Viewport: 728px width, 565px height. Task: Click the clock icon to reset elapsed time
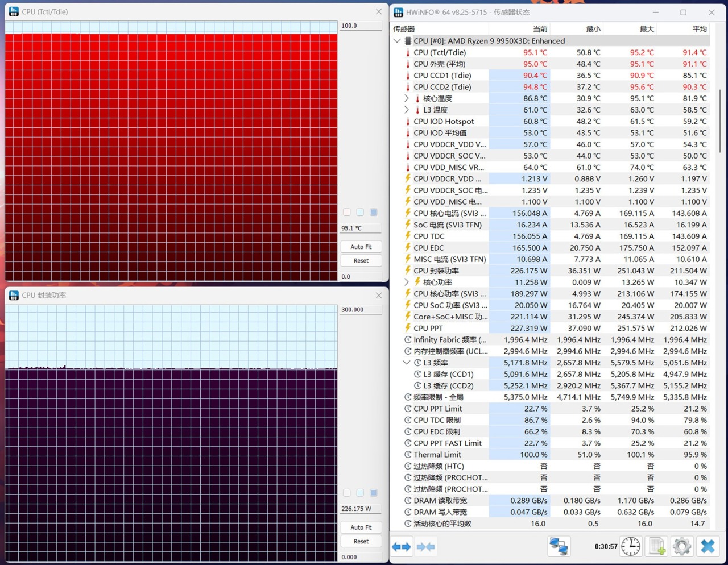click(631, 546)
